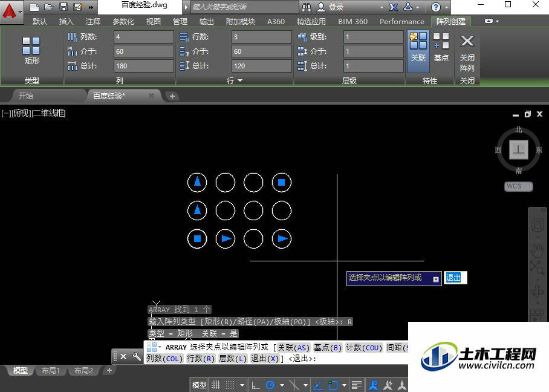549x392 pixels.
Task: Click the Save As icon
Action: (78, 7)
